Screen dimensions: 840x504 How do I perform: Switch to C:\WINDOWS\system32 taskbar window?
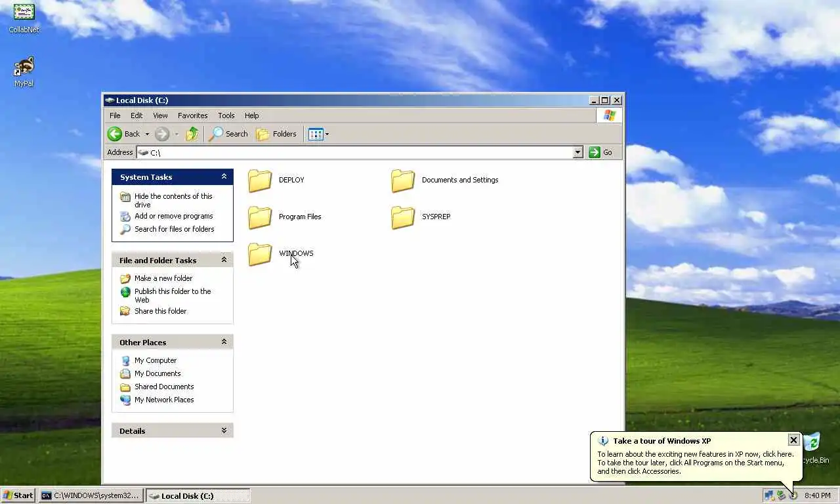(91, 495)
